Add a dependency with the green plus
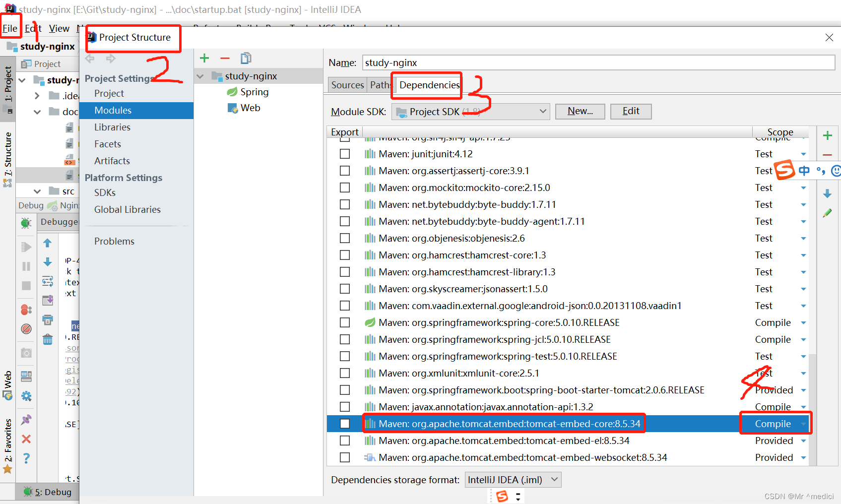Image resolution: width=841 pixels, height=504 pixels. [x=827, y=135]
